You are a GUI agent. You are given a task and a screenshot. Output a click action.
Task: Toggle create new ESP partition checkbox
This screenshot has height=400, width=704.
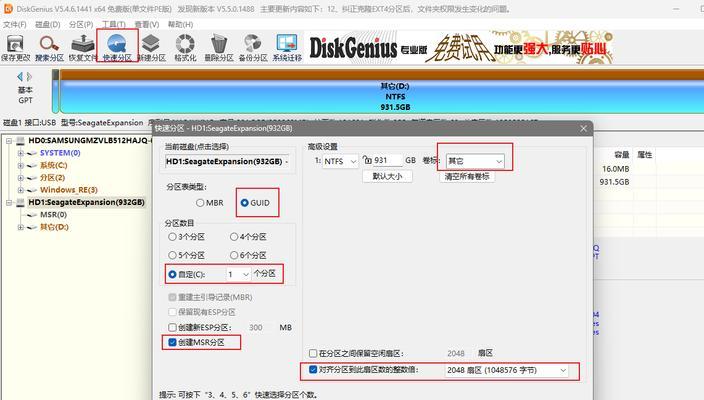pyautogui.click(x=172, y=327)
